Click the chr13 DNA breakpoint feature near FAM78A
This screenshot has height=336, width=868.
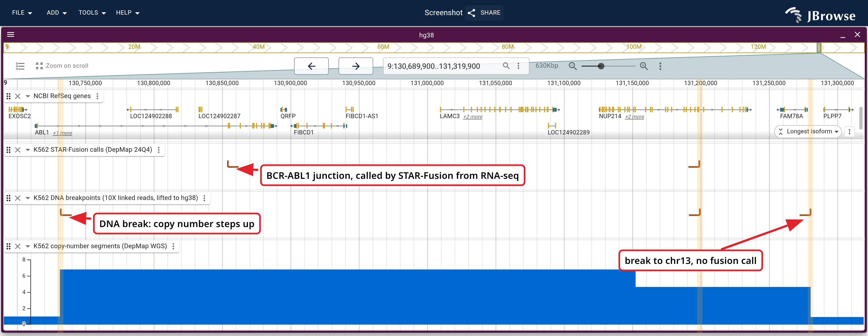(x=805, y=212)
